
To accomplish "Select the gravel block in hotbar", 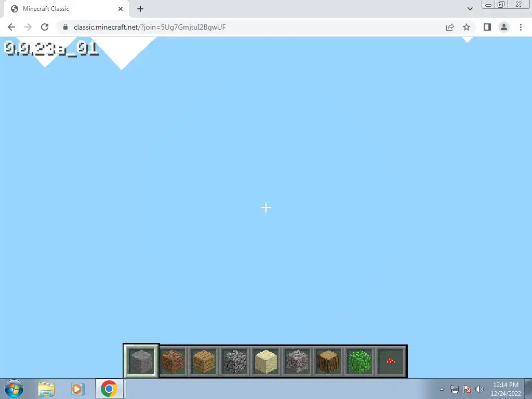I will tap(297, 361).
